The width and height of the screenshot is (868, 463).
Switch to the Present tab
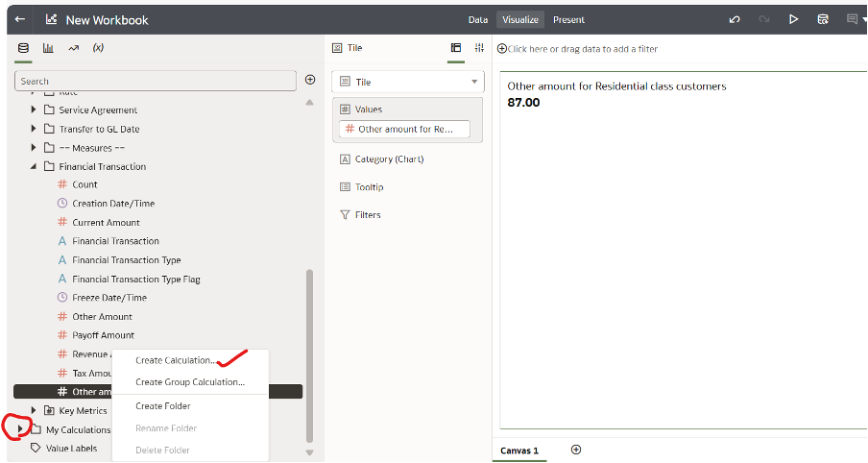point(568,19)
